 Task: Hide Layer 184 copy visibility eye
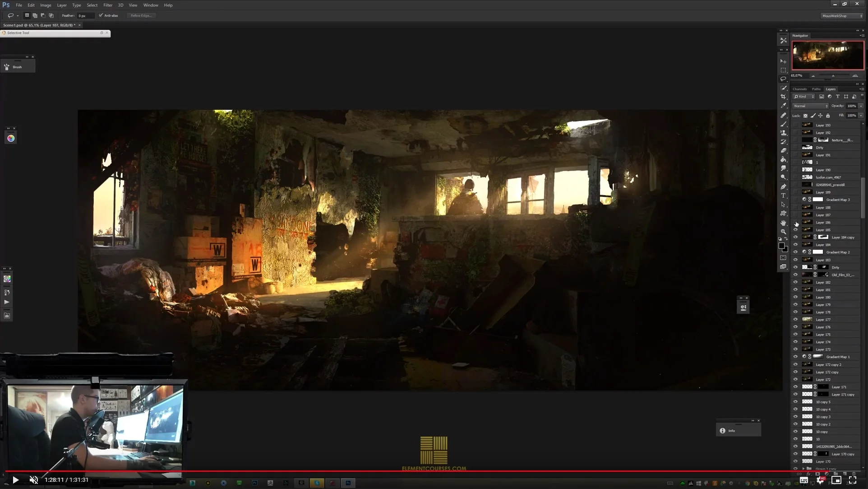point(795,237)
